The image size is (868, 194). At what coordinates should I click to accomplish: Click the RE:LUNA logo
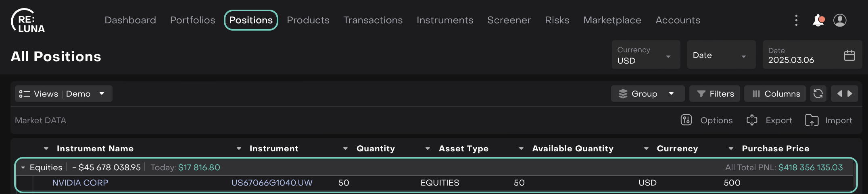point(28,21)
